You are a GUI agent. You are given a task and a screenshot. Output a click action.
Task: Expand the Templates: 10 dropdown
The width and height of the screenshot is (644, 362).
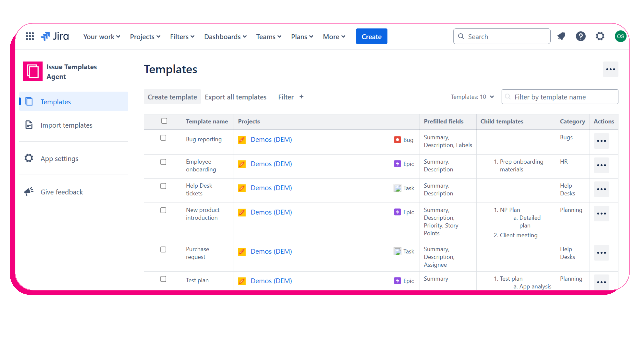(472, 97)
